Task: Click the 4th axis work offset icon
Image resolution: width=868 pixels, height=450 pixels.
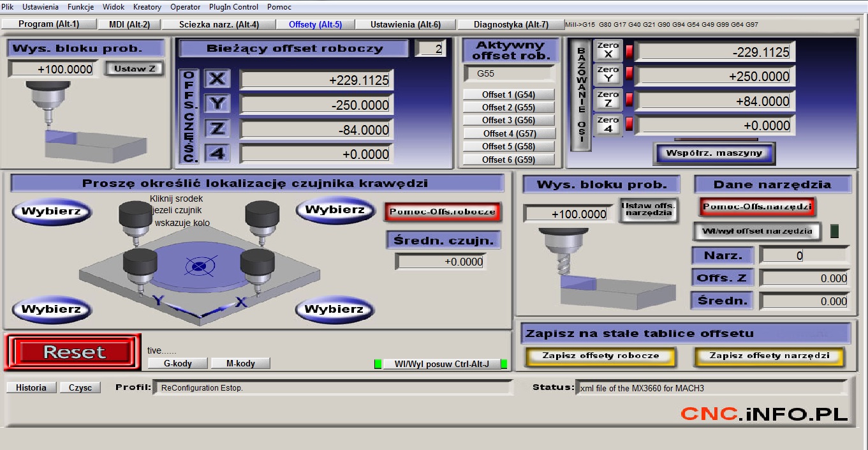Action: click(217, 153)
